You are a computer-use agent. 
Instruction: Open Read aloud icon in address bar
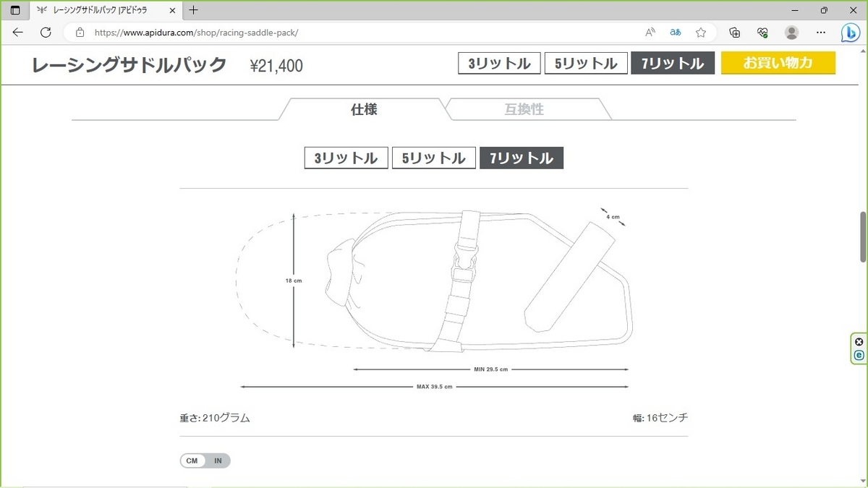click(650, 33)
